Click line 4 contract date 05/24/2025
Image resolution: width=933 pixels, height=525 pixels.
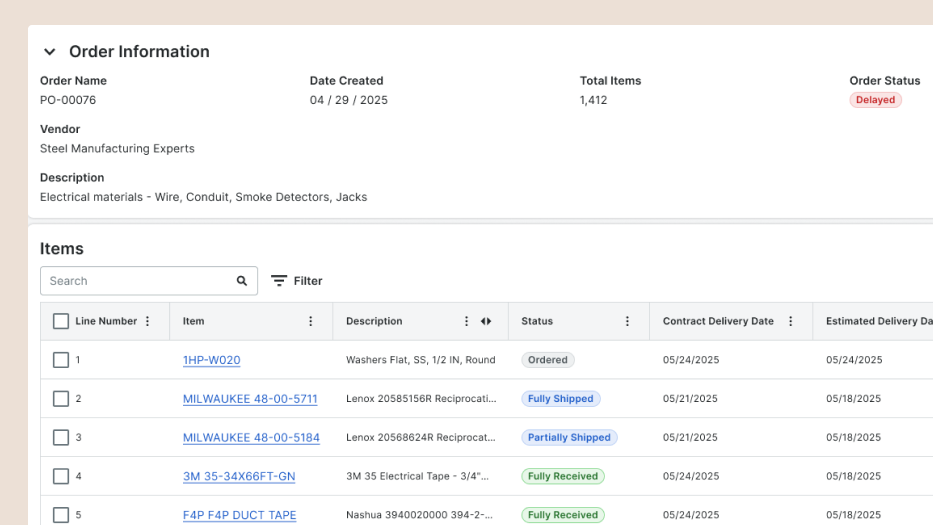(691, 476)
